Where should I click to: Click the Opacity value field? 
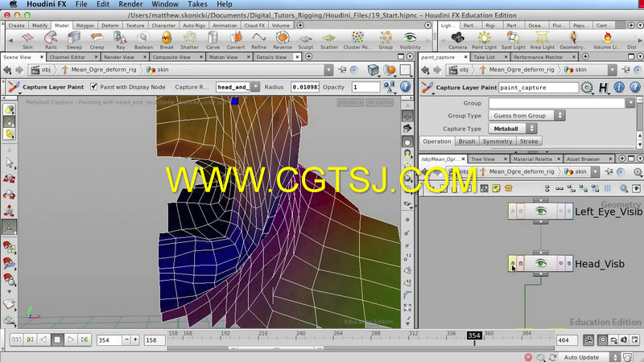point(365,87)
